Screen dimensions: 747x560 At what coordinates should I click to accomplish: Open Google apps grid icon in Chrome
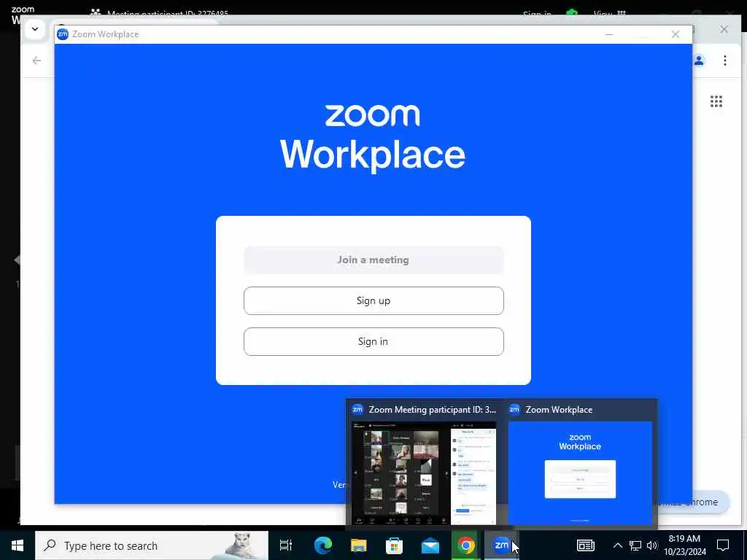tap(716, 101)
